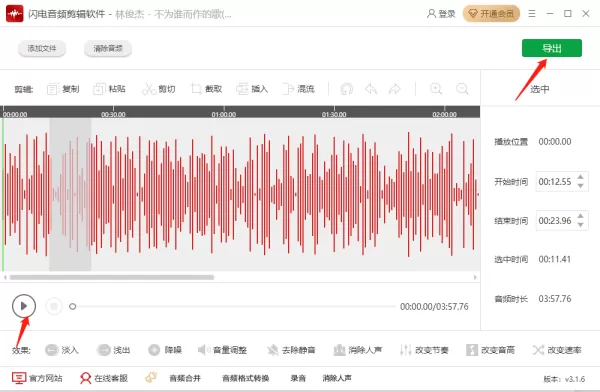600x392 pixels.
Task: Click the 01:30.00 mark on timeline ruler
Action: [334, 114]
